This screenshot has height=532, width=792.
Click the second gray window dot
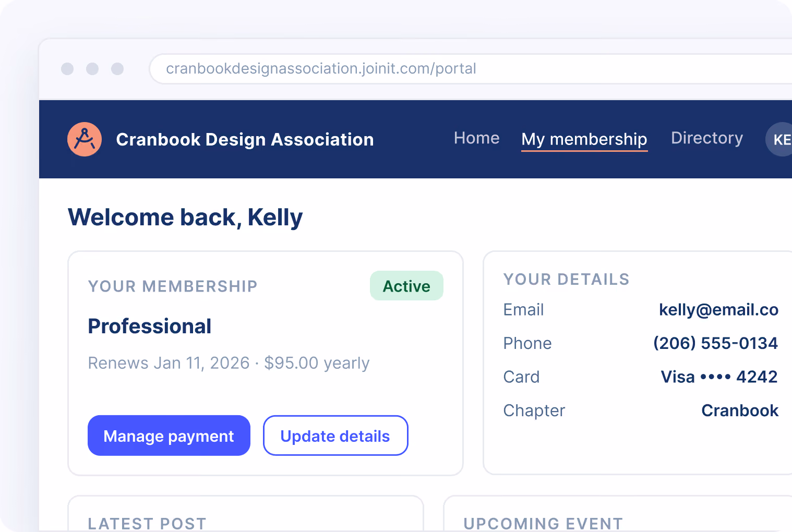(92, 69)
